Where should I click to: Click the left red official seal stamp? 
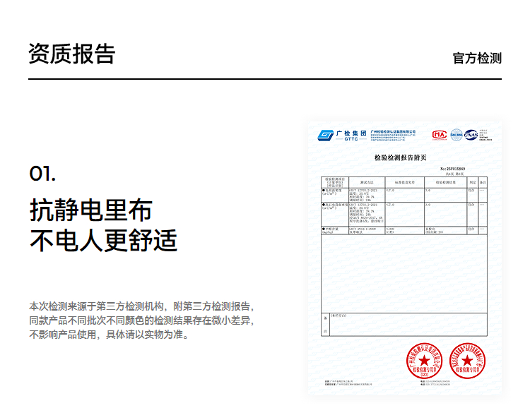tap(425, 360)
